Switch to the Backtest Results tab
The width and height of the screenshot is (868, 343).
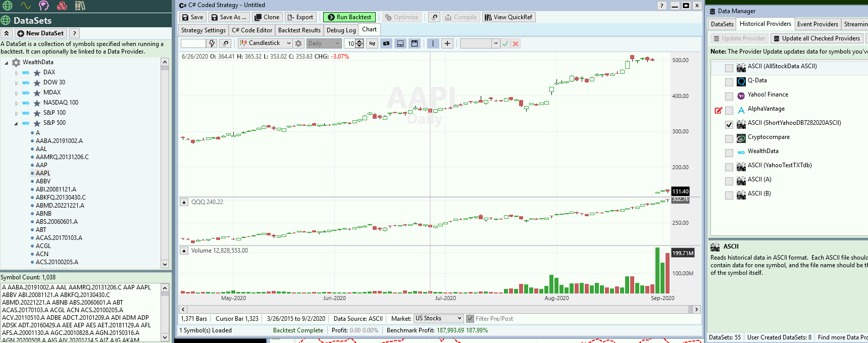point(299,30)
